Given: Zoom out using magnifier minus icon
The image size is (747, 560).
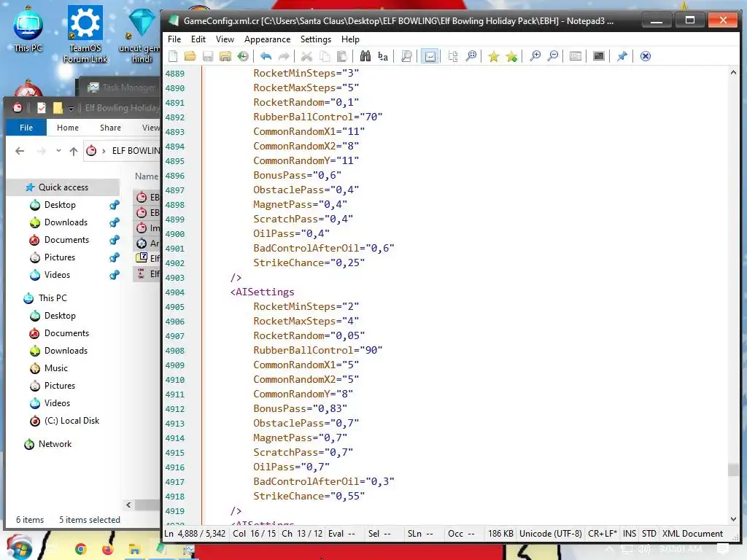Looking at the screenshot, I should 553,56.
